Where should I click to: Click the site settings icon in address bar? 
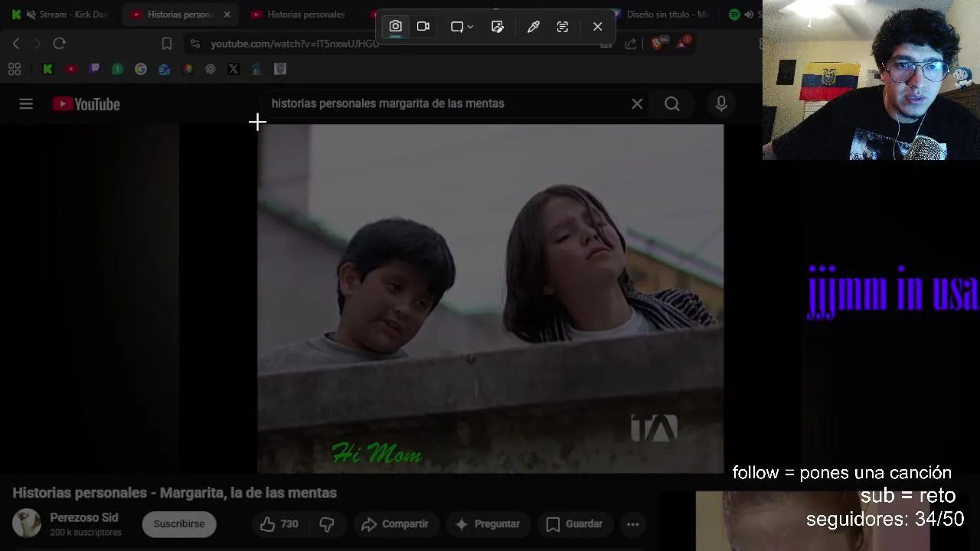[195, 44]
